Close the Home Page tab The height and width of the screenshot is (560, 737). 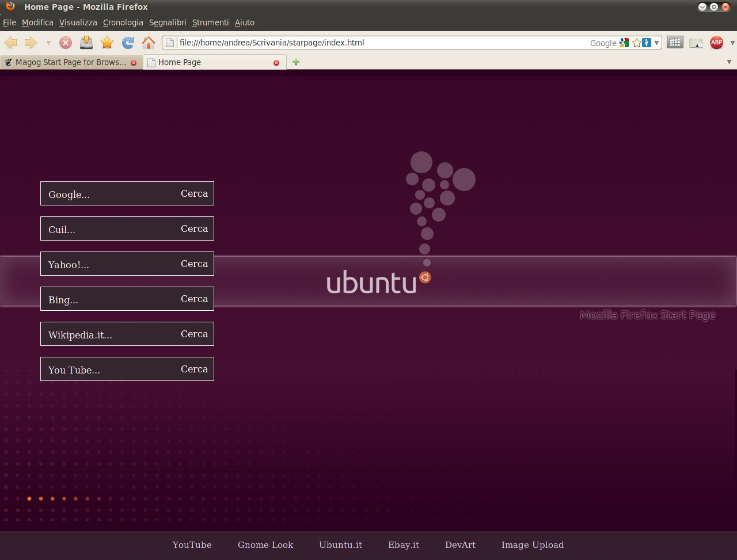276,62
